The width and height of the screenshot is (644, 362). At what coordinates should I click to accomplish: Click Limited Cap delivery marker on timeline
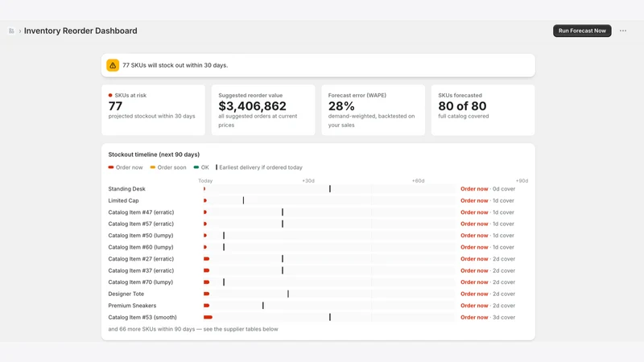(243, 200)
